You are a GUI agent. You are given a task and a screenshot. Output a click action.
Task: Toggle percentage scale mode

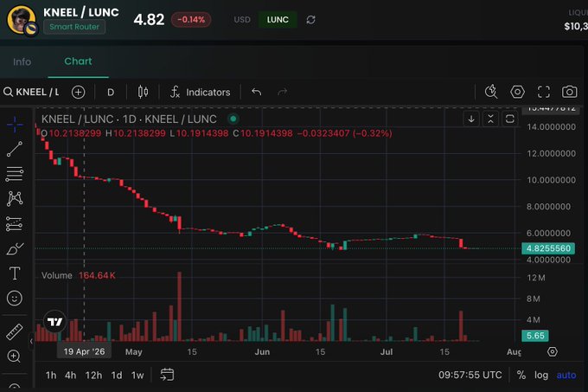pos(521,375)
